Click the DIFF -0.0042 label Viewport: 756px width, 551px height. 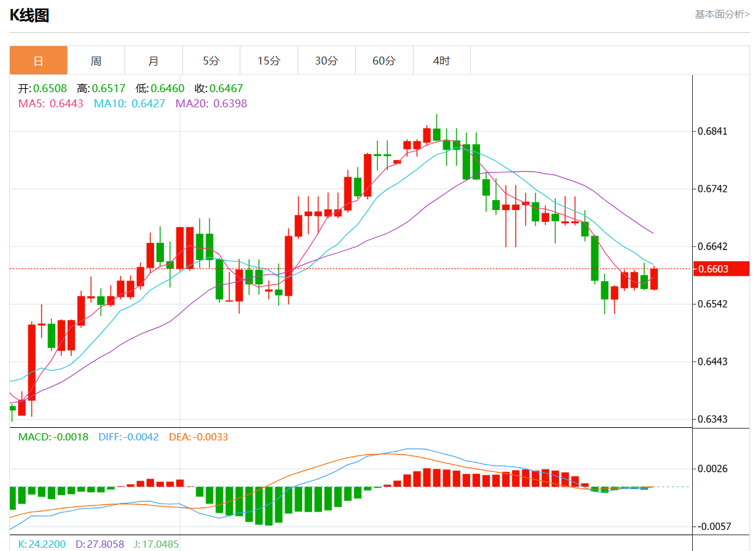pyautogui.click(x=128, y=436)
